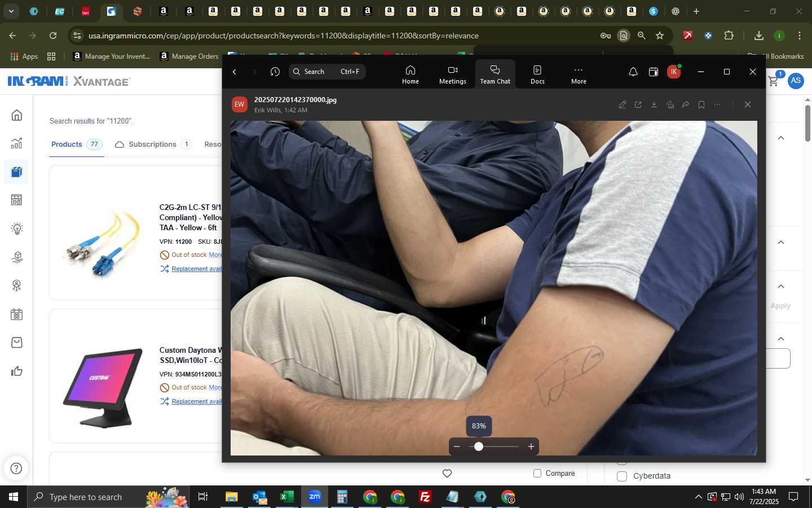
Task: Select the Subscriptions results tab
Action: coord(153,144)
